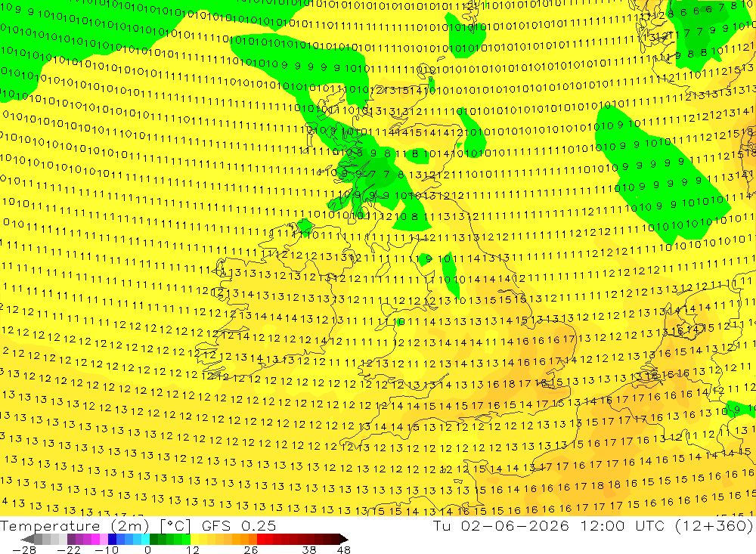Click the "Temperature (2m) [°C]" map title

click(95, 525)
